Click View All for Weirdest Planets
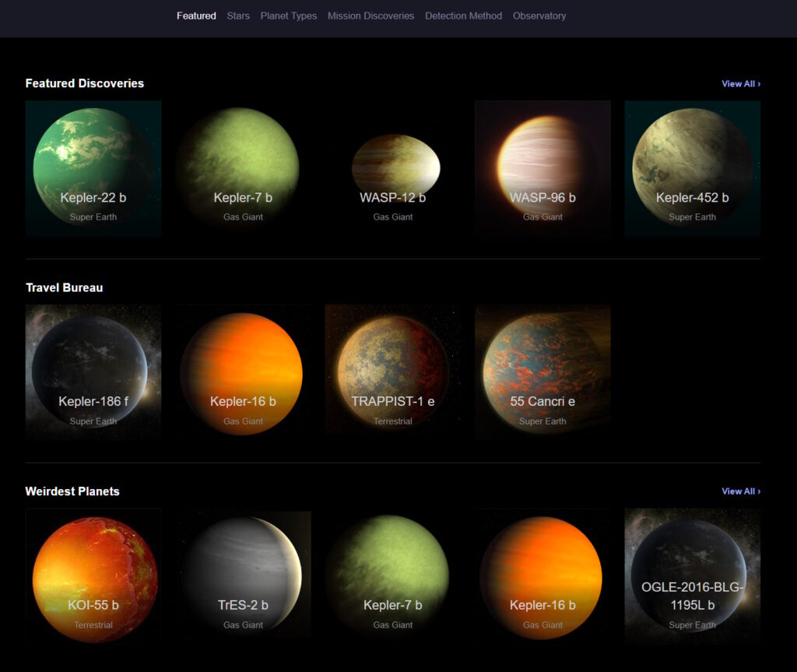The image size is (797, 672). pos(741,491)
